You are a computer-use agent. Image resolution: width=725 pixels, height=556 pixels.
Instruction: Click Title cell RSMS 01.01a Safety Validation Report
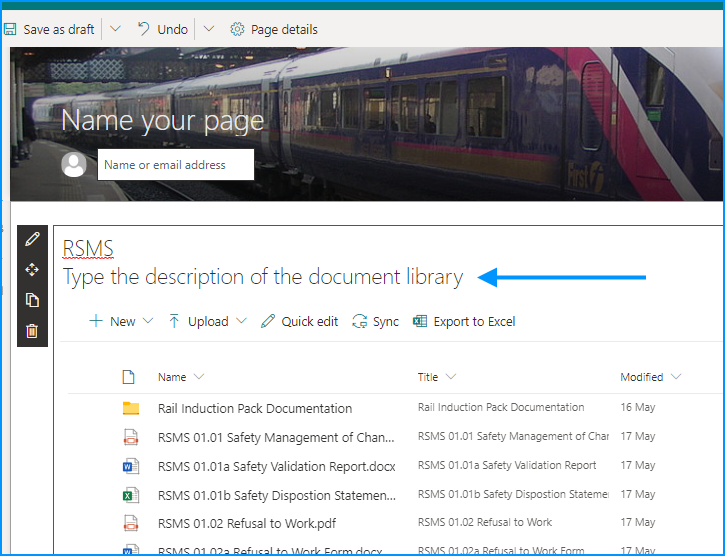click(507, 465)
